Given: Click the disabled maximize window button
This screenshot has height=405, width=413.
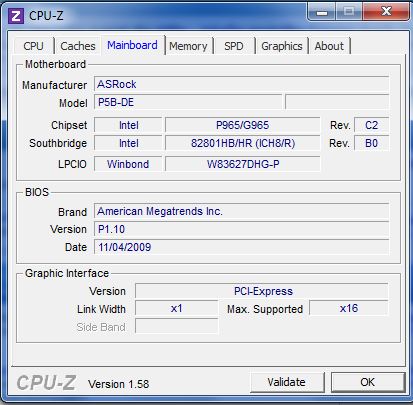Looking at the screenshot, I should coord(349,12).
